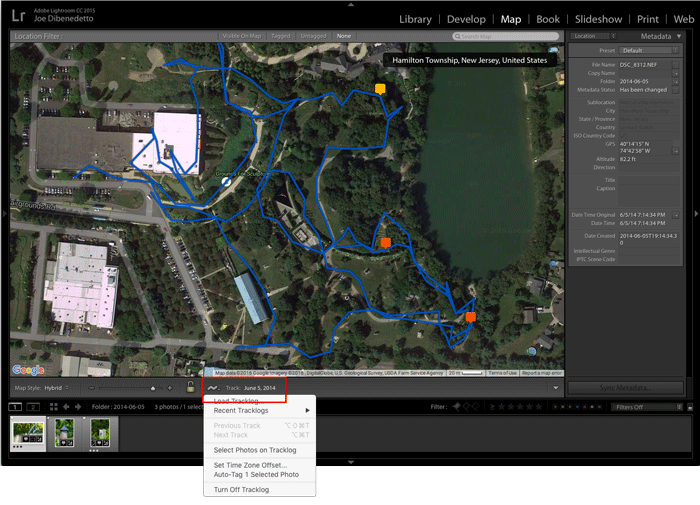Choose Turn Off Tracklog
The height and width of the screenshot is (505, 700).
tap(260, 490)
